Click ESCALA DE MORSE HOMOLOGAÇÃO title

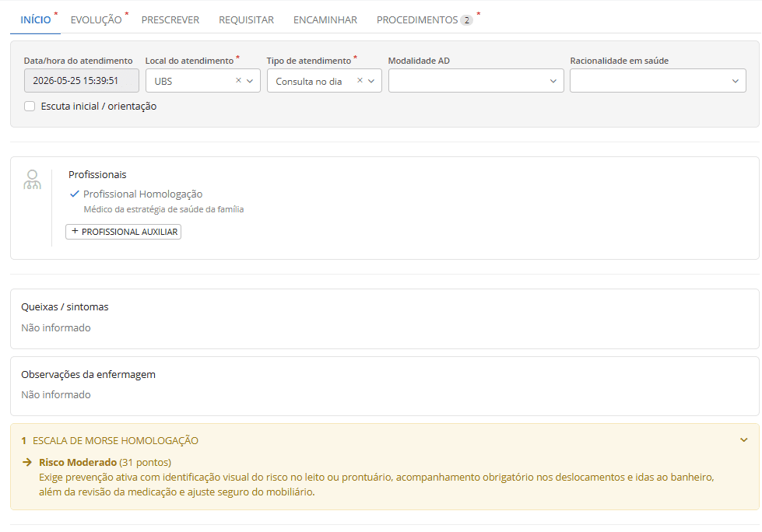116,441
